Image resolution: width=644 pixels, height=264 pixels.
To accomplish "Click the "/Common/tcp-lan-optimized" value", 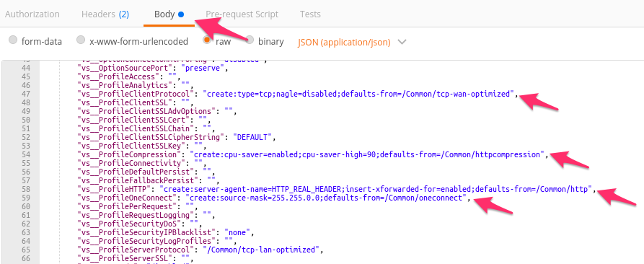I will pos(261,250).
